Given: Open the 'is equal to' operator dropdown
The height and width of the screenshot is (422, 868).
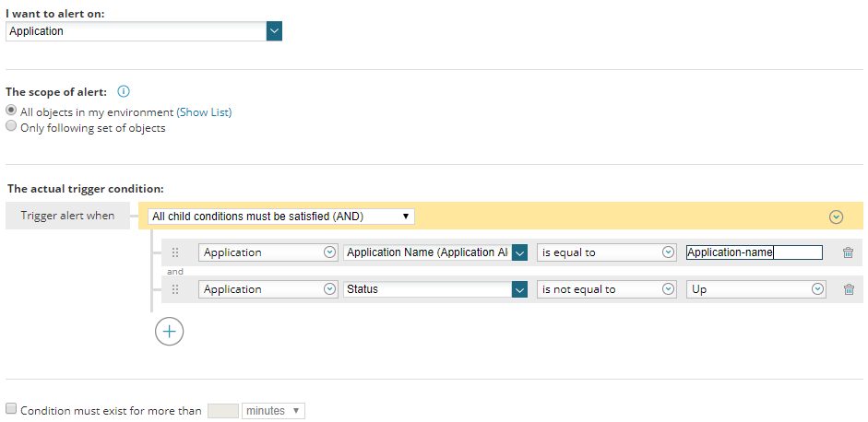Looking at the screenshot, I should click(607, 252).
